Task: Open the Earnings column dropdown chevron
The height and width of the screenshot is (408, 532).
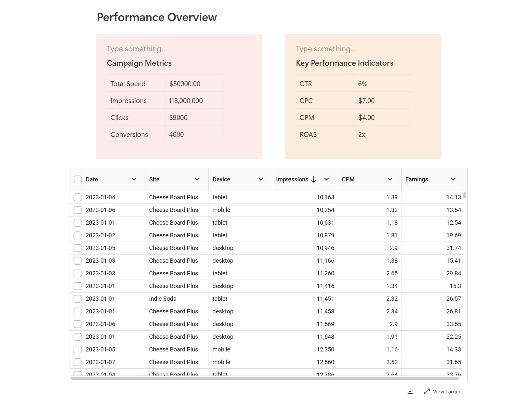Action: [x=453, y=179]
